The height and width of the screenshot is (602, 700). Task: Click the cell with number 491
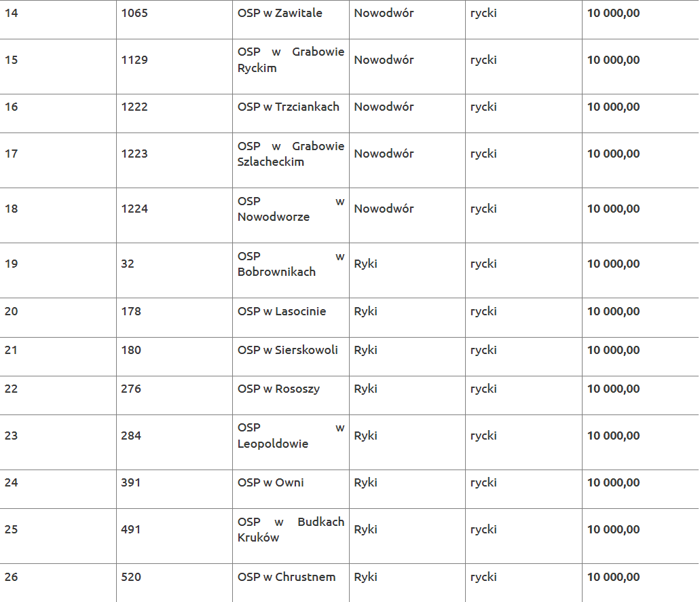point(131,530)
